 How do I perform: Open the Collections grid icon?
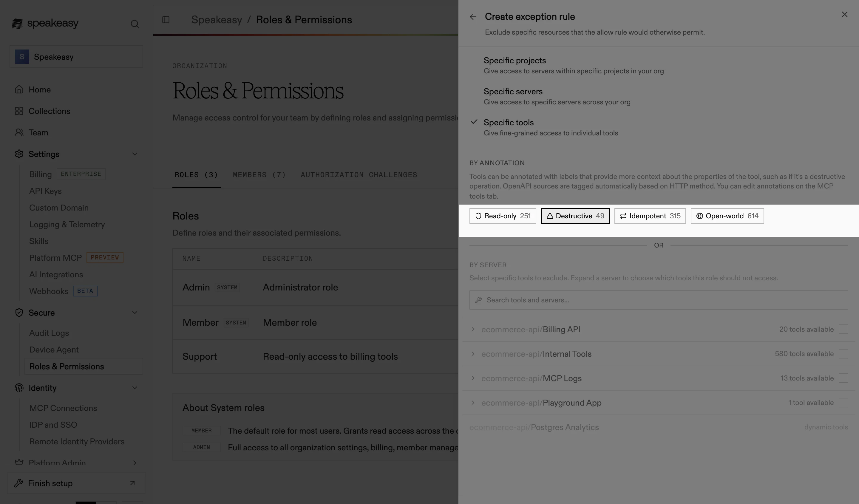click(x=19, y=111)
